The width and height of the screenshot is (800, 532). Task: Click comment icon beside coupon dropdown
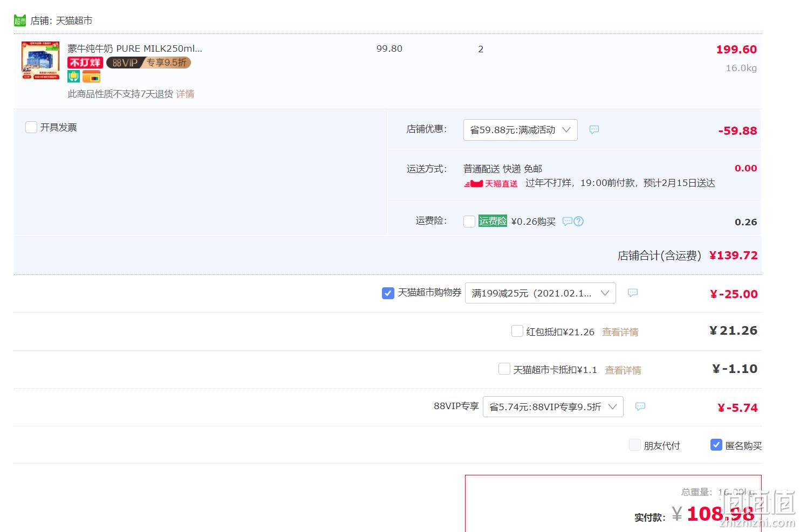633,293
